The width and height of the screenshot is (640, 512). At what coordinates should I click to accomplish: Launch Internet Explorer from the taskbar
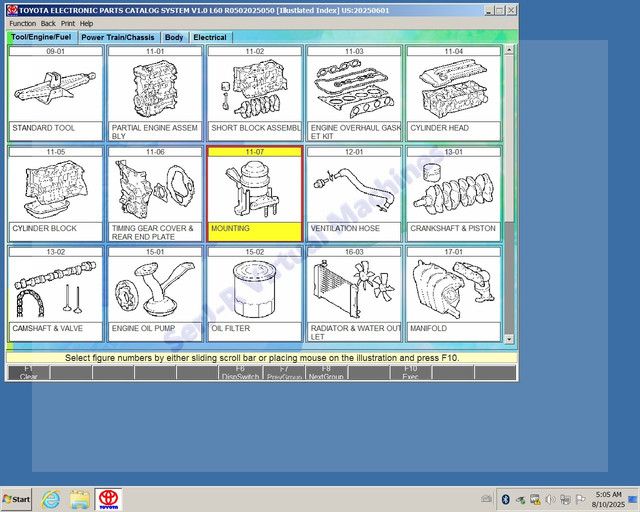(51, 499)
